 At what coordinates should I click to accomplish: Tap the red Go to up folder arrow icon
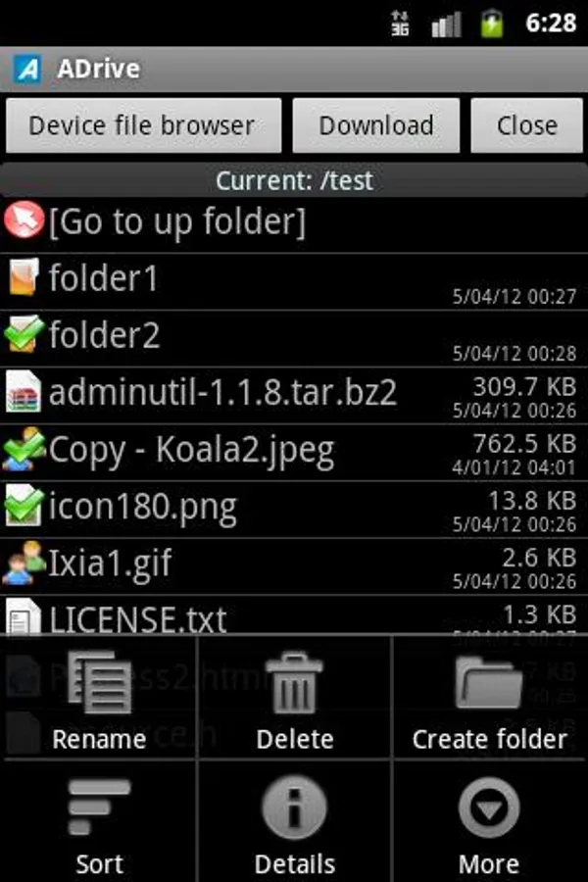point(24,220)
